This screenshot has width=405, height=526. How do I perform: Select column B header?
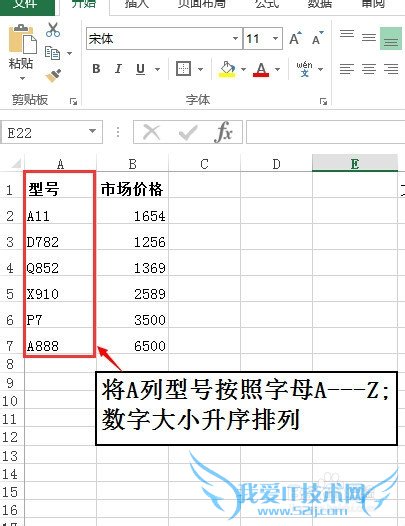[133, 164]
